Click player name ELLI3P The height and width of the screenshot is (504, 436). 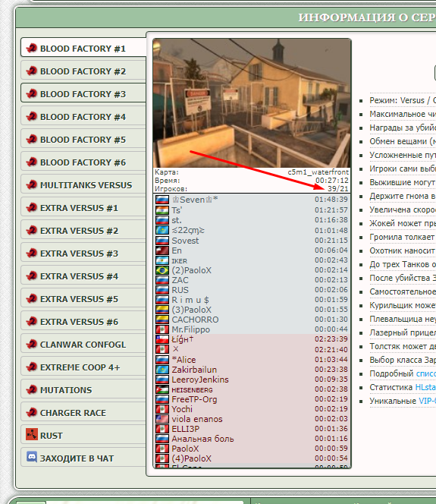[x=185, y=429]
